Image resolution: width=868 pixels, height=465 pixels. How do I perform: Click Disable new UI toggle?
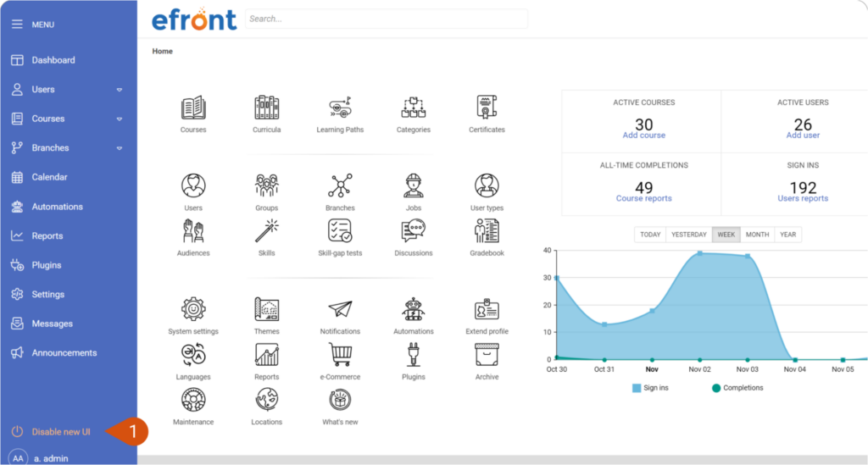point(60,432)
